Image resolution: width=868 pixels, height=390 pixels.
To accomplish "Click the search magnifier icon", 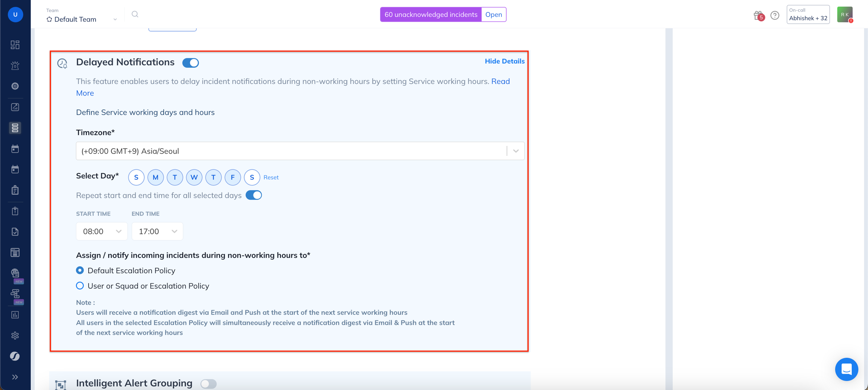I will tap(135, 14).
